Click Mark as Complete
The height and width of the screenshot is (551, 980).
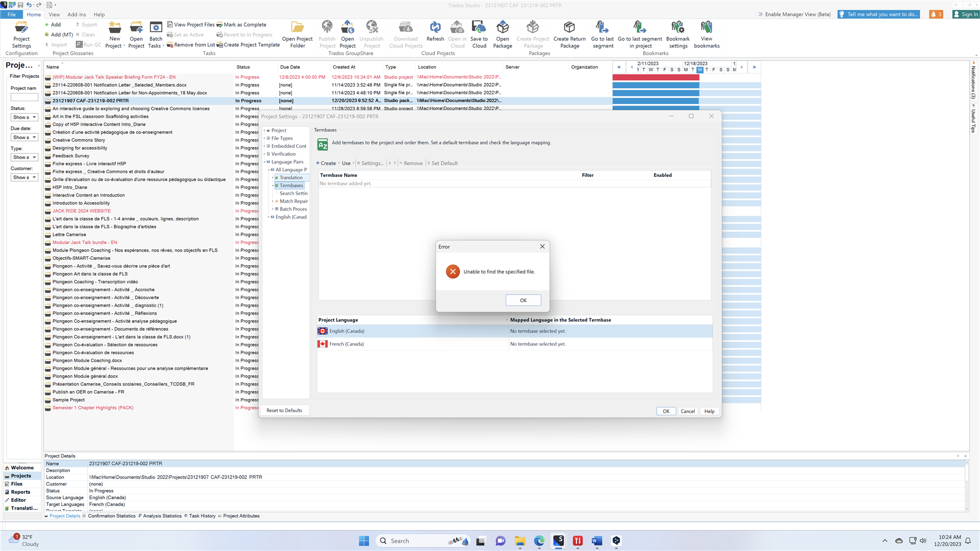click(x=241, y=25)
